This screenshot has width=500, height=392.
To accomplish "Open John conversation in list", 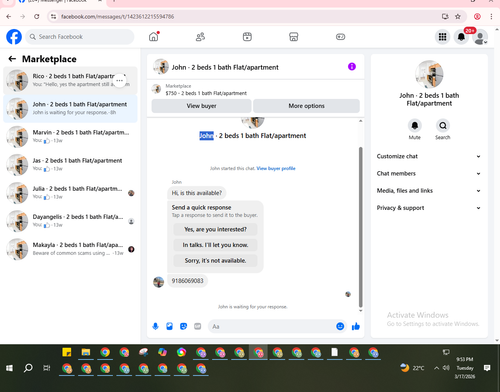I will tap(70, 109).
